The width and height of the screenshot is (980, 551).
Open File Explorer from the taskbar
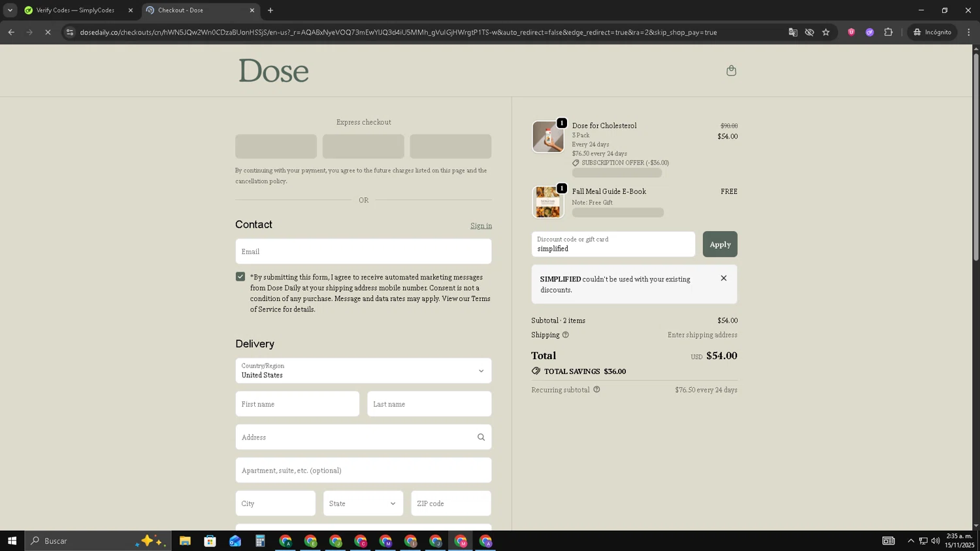(185, 541)
